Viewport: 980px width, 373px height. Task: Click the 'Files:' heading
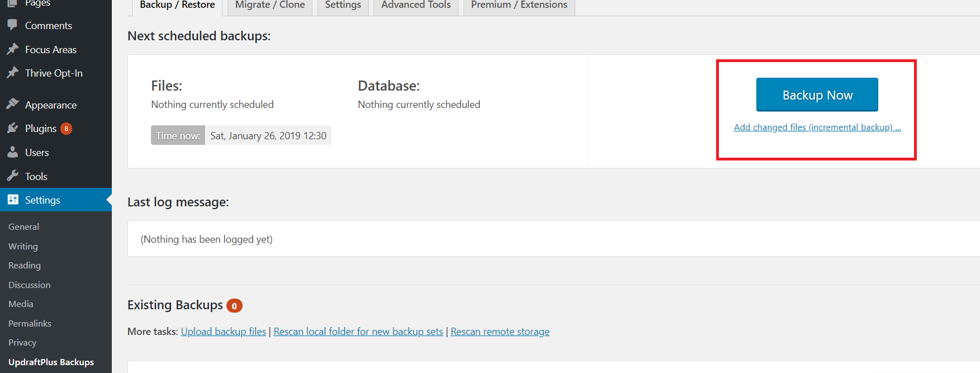click(167, 86)
